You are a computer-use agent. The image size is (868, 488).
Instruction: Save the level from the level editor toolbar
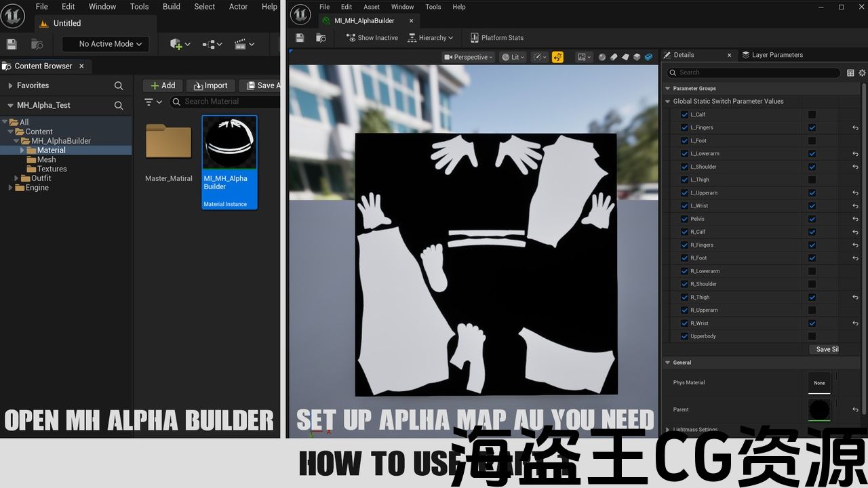[12, 44]
